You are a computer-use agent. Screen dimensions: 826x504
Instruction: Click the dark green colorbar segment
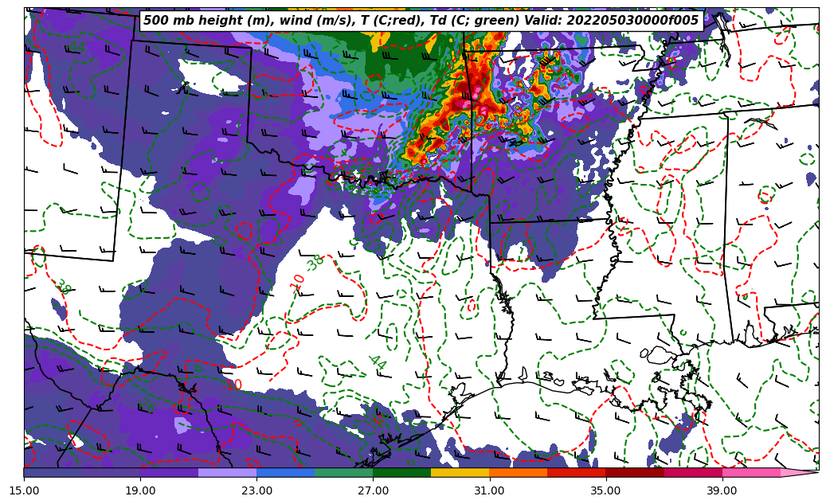tap(402, 472)
